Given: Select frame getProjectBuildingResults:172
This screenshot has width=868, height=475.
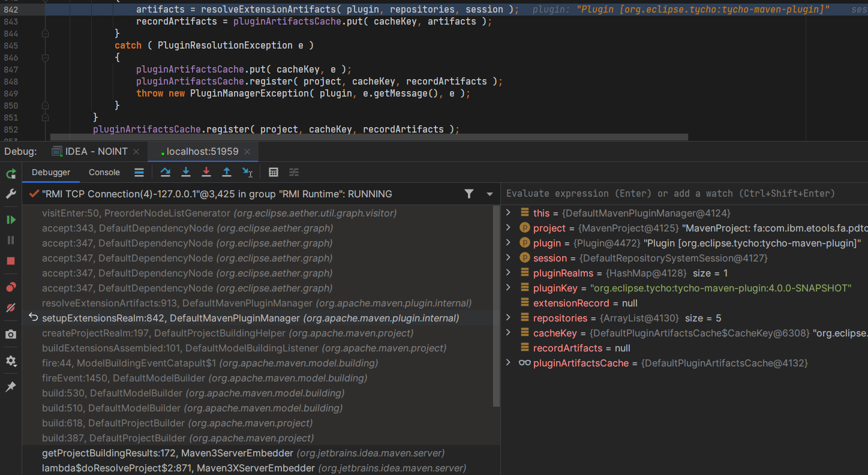Looking at the screenshot, I should tap(258, 453).
